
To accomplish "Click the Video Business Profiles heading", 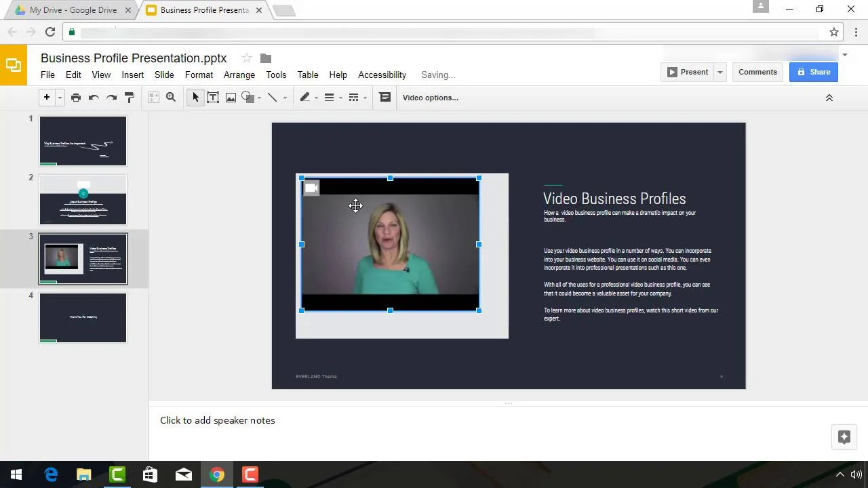I will [x=614, y=199].
